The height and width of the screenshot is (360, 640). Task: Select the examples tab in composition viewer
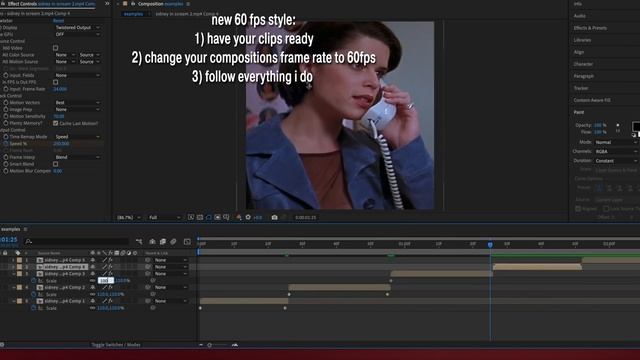point(133,14)
